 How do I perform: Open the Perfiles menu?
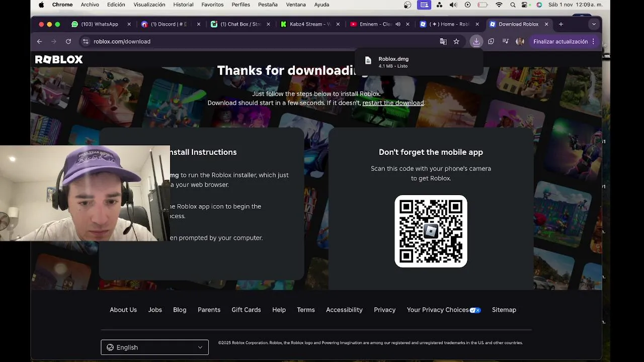coord(241,5)
